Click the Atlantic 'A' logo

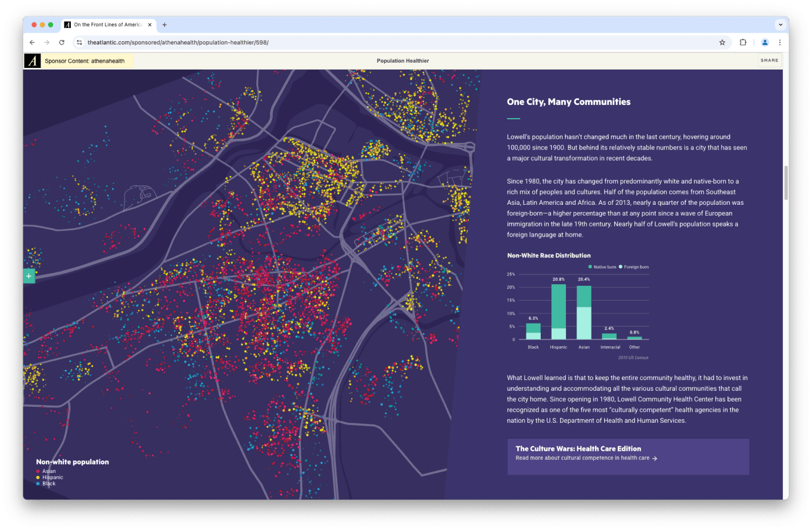33,60
